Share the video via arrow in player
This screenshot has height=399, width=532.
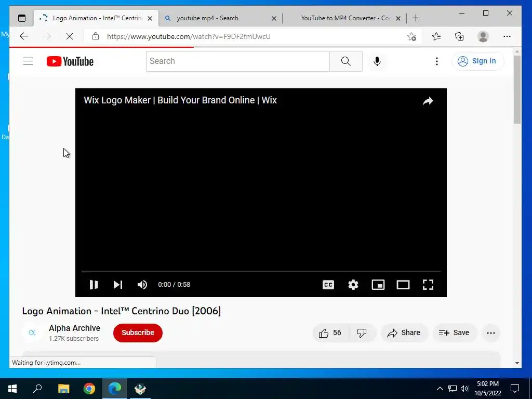coord(428,101)
